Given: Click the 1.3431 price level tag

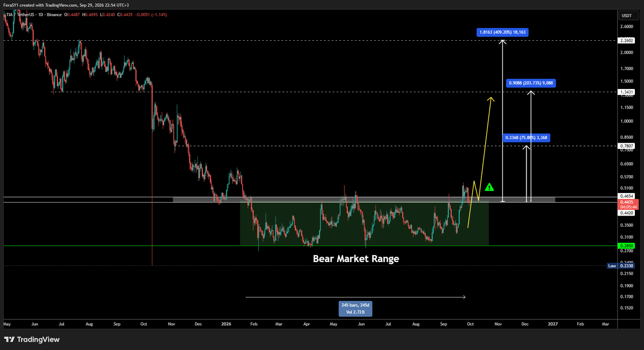Looking at the screenshot, I should tap(626, 92).
